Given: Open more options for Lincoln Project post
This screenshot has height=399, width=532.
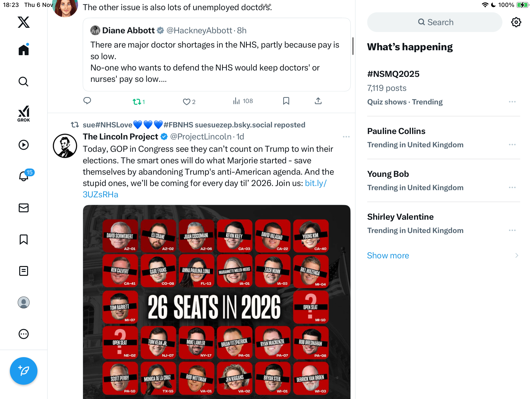Looking at the screenshot, I should click(x=346, y=137).
